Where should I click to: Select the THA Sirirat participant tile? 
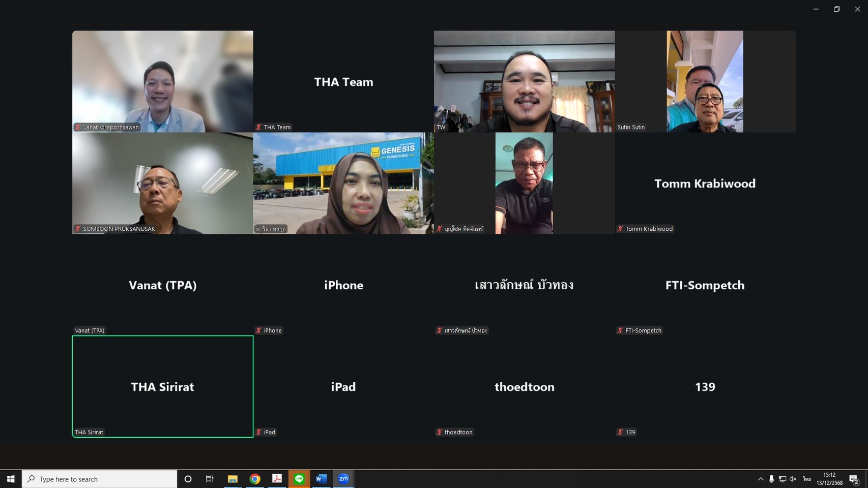[x=163, y=386]
